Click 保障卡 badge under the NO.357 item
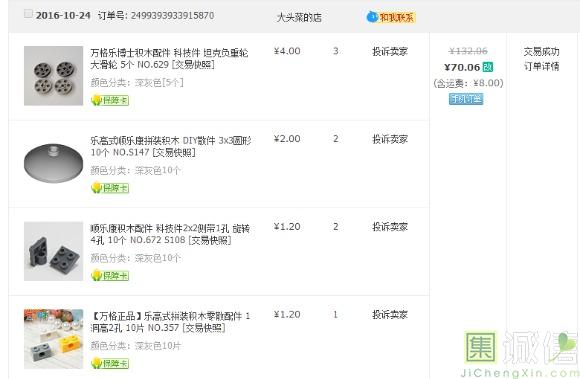The height and width of the screenshot is (379, 580). click(110, 363)
